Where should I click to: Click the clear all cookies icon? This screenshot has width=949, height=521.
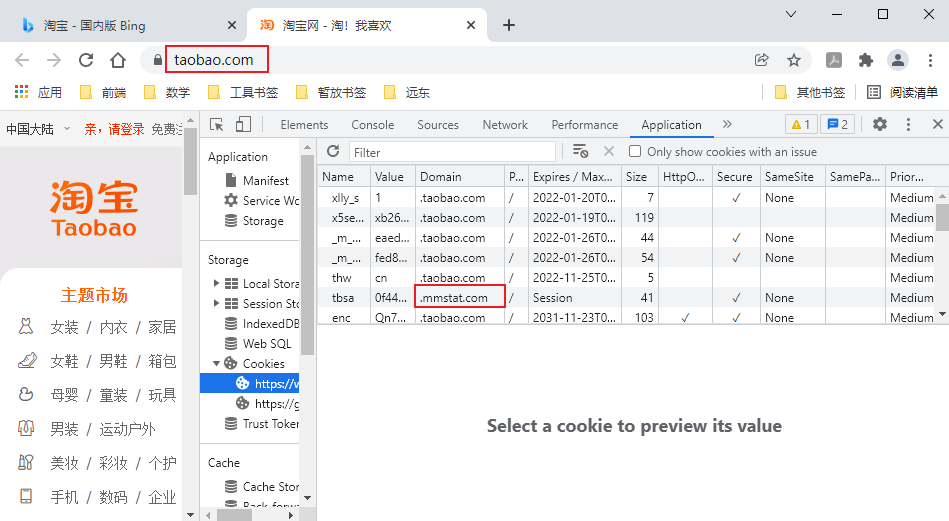pos(580,151)
